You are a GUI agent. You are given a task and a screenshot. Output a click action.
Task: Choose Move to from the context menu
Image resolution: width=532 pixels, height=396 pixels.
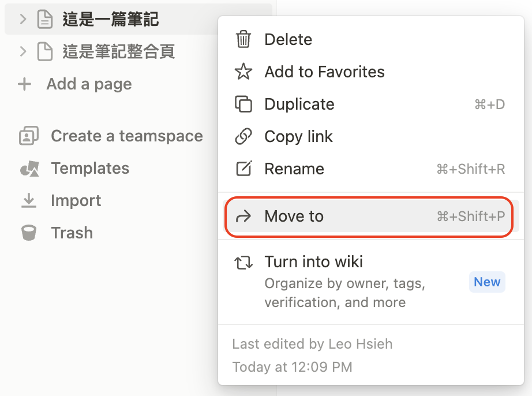point(294,216)
